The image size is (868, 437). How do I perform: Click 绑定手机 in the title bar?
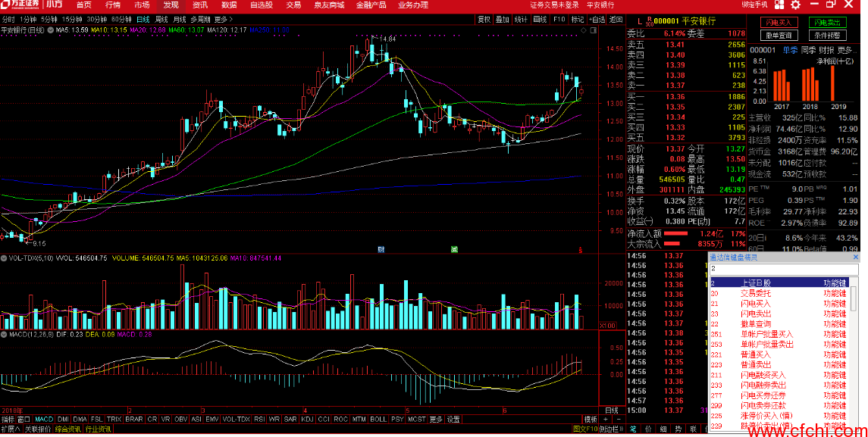click(754, 5)
